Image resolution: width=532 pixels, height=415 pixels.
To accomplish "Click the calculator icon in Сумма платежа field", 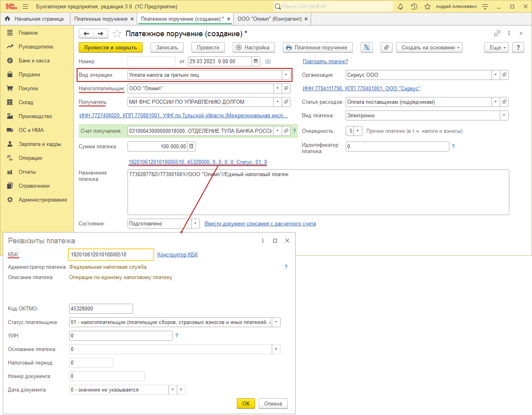I will coord(192,146).
